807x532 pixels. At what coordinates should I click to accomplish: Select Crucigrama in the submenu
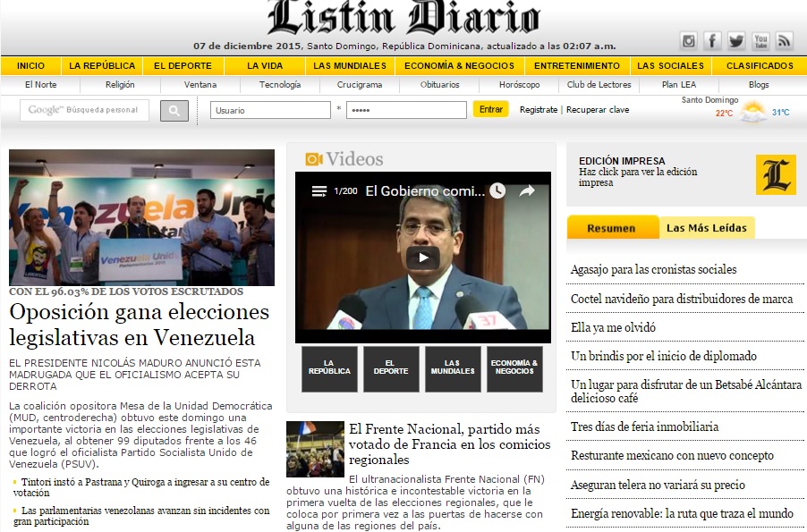click(x=360, y=84)
